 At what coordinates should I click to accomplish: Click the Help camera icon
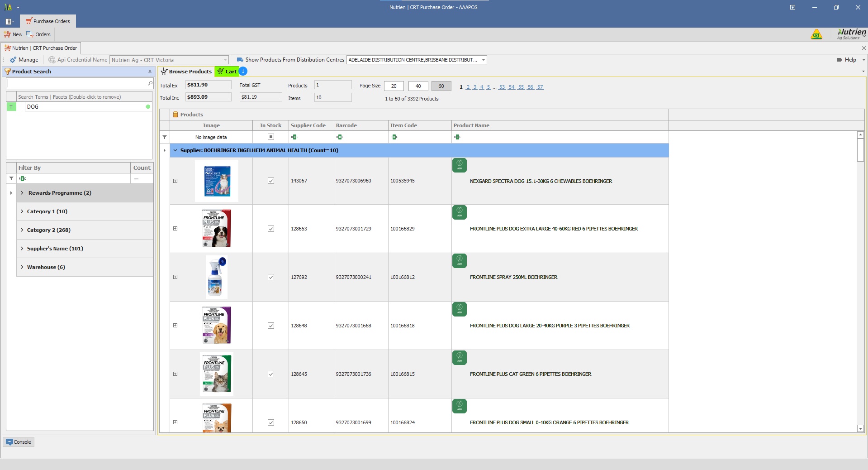pyautogui.click(x=840, y=60)
